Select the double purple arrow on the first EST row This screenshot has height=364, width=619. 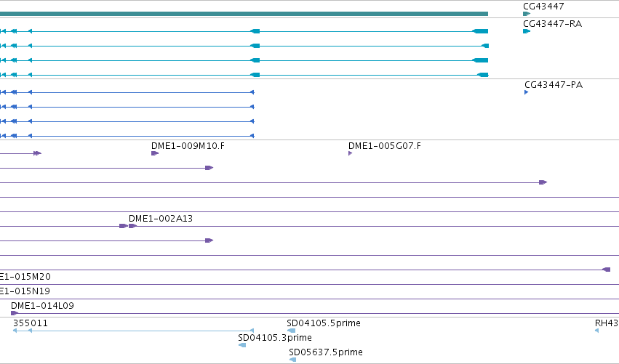click(37, 153)
